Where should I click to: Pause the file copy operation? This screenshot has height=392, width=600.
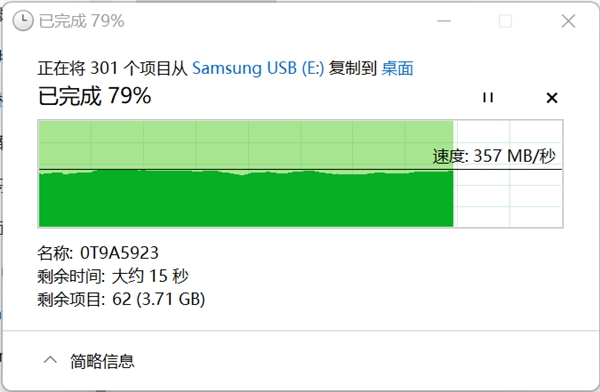point(488,98)
